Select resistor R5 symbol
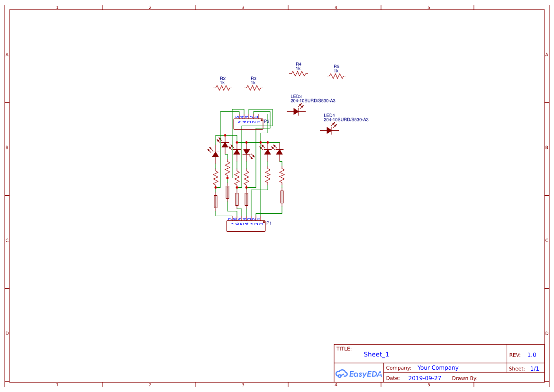This screenshot has height=392, width=554. [336, 75]
